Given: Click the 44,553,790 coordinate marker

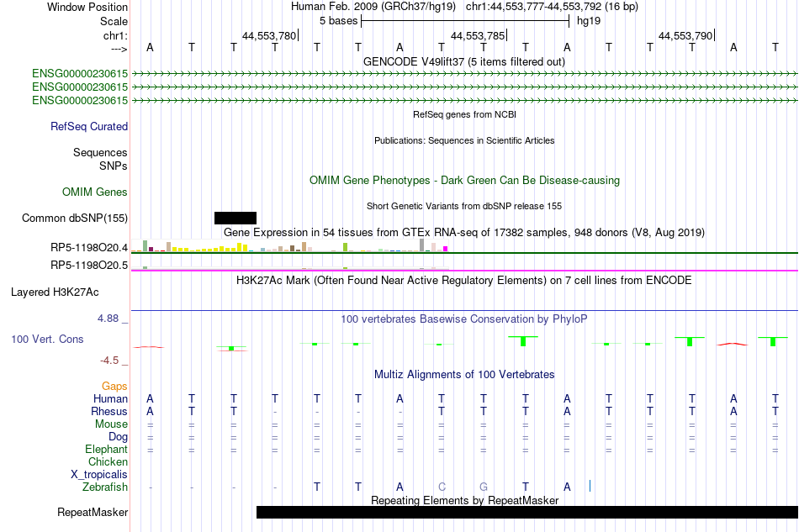Looking at the screenshot, I should pyautogui.click(x=685, y=35).
